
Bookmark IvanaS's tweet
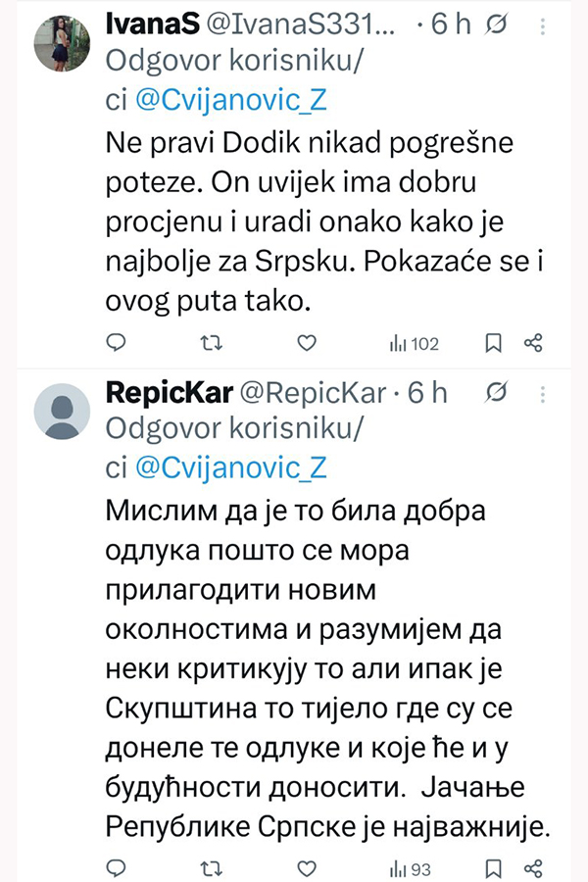point(494,343)
